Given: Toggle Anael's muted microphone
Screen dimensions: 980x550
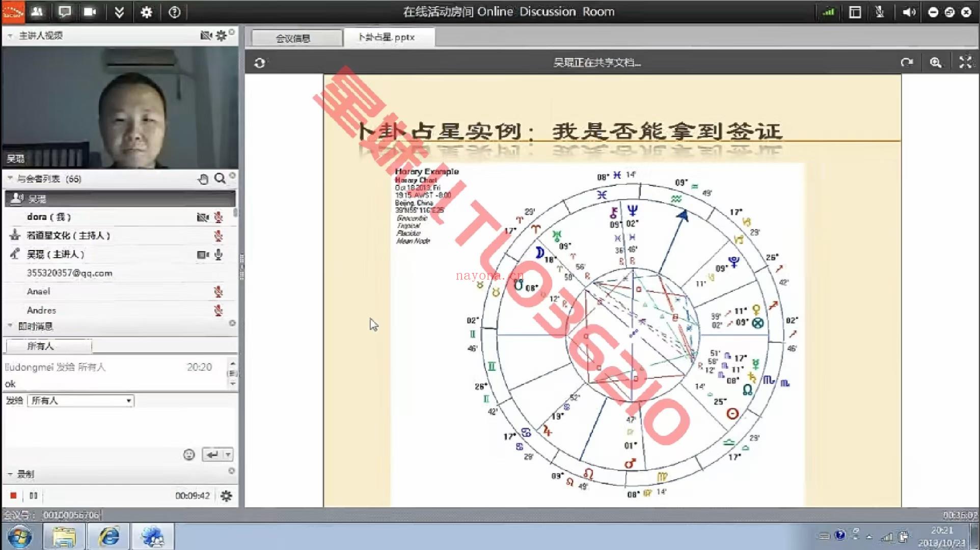Looking at the screenshot, I should (x=218, y=291).
